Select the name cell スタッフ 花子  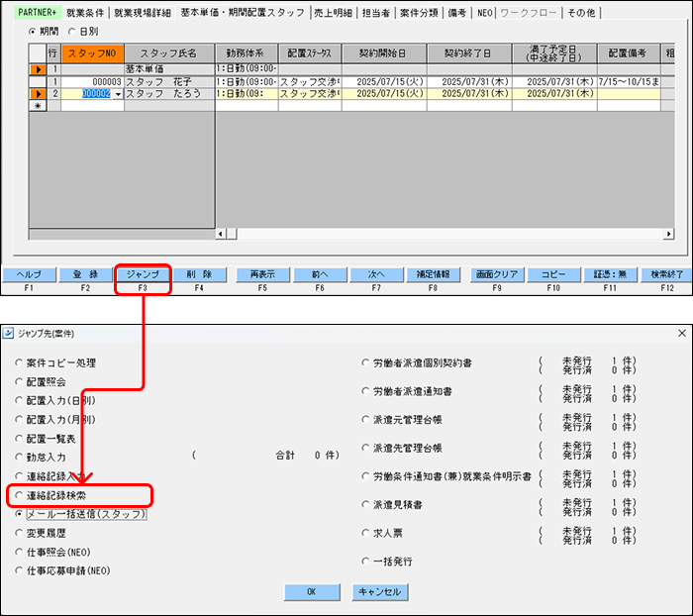coord(169,82)
